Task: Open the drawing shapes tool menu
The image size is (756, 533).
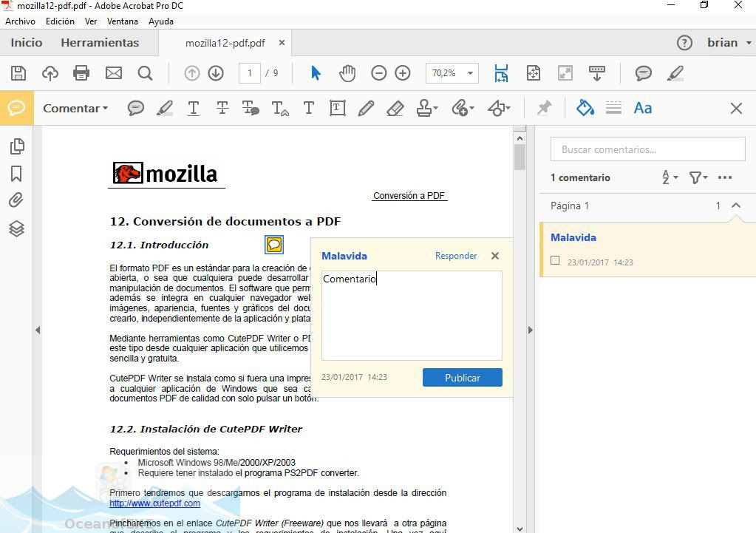Action: 499,108
